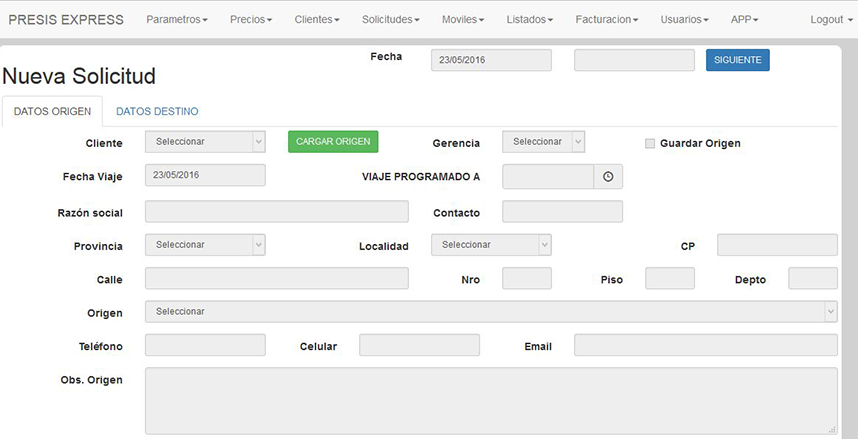
Task: Click the clock icon beside Viaje Programado
Action: tap(608, 176)
